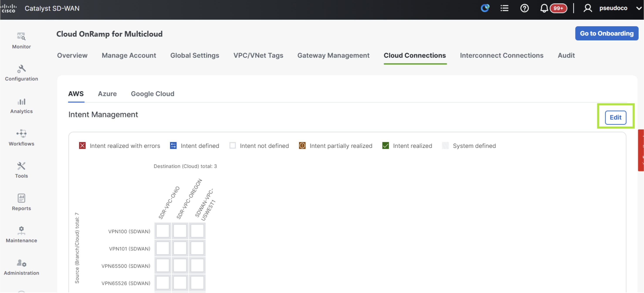This screenshot has height=293, width=644.
Task: Click the Edit button for Intent Management
Action: pyautogui.click(x=615, y=117)
